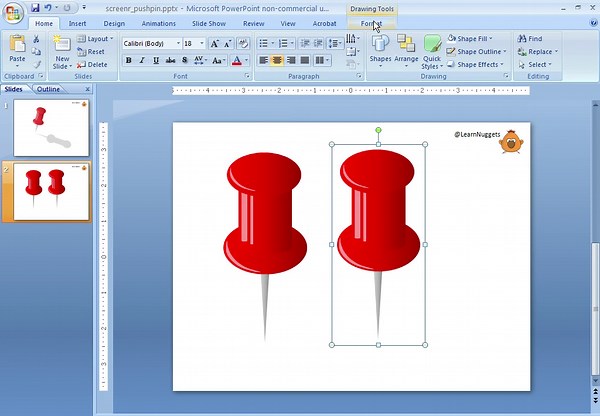Delete the current slide
The height and width of the screenshot is (416, 600).
[92, 65]
